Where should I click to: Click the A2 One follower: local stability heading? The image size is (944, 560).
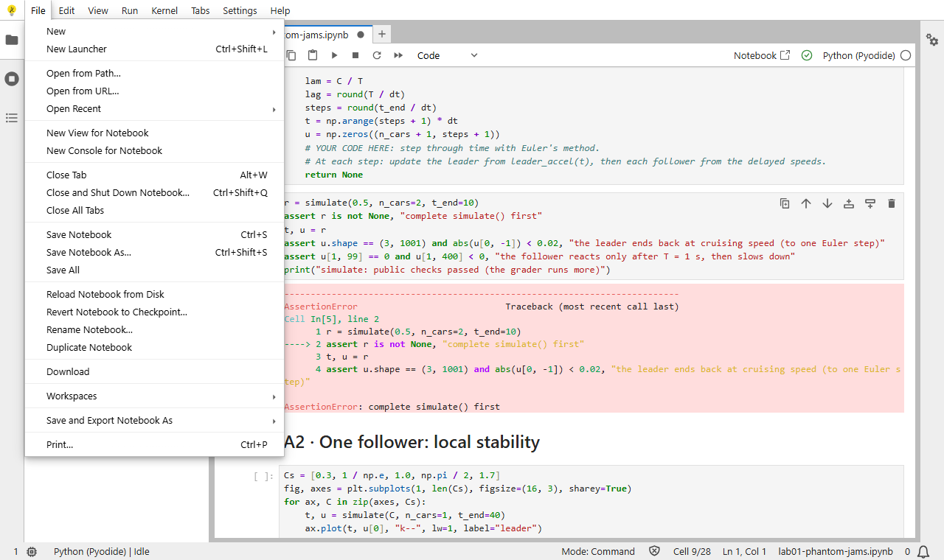412,442
